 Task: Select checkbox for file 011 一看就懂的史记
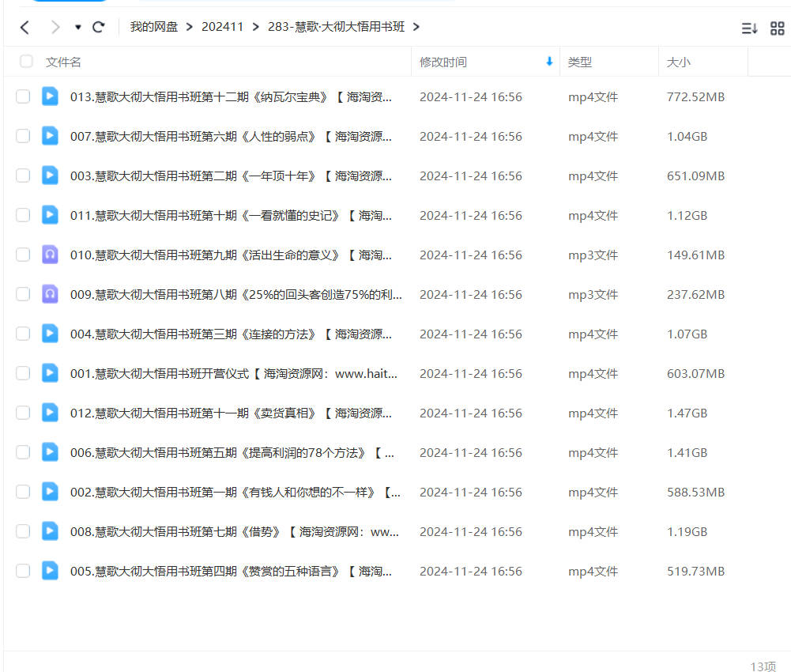click(x=23, y=215)
